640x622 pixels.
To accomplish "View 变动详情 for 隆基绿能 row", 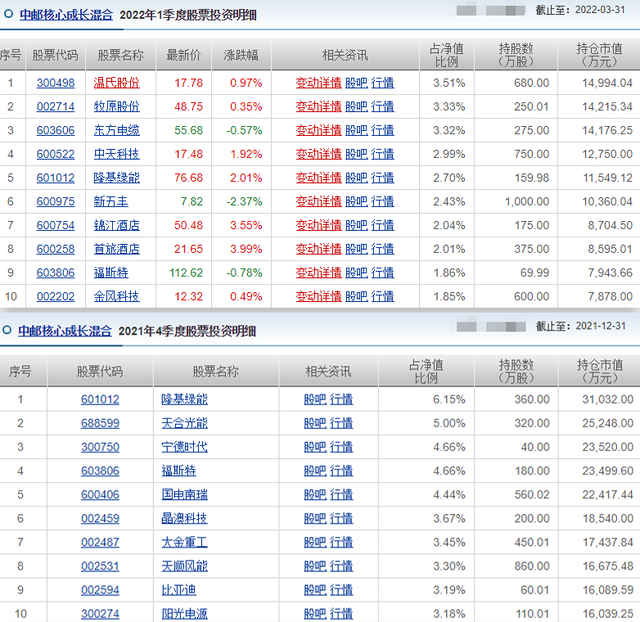I will tap(319, 178).
